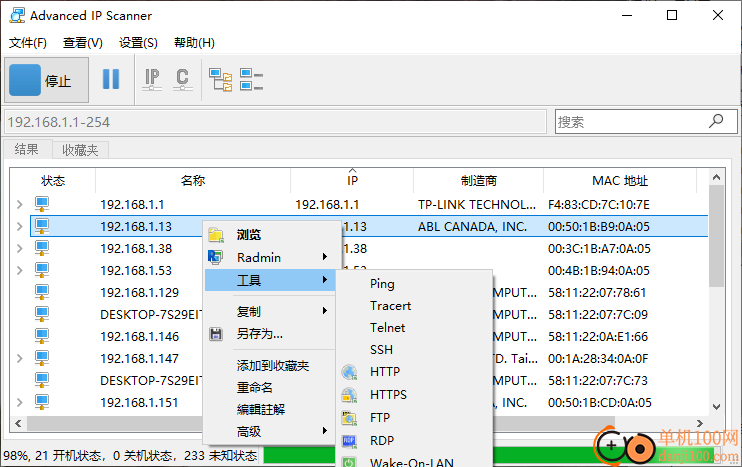The width and height of the screenshot is (742, 467).
Task: Click the computer icon for 192.168.1.53
Action: click(x=42, y=270)
